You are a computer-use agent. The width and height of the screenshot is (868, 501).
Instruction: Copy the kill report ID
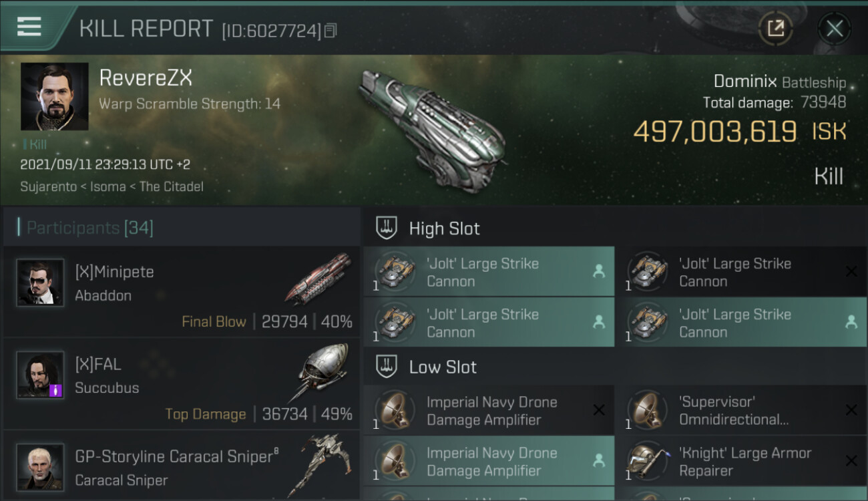click(x=331, y=31)
